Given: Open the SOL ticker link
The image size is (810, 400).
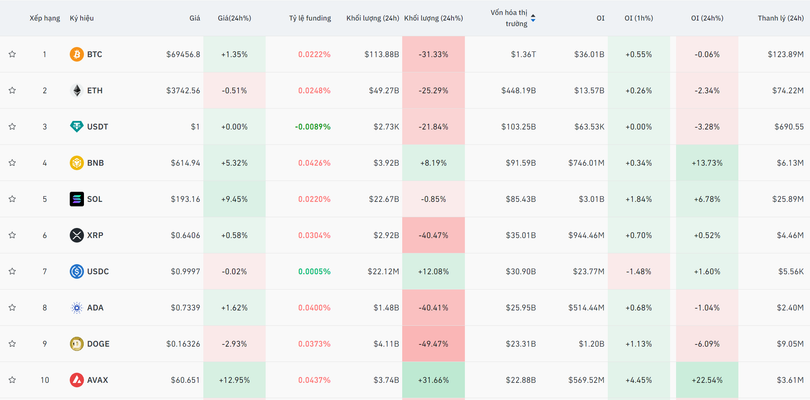Looking at the screenshot, I should pyautogui.click(x=95, y=199).
